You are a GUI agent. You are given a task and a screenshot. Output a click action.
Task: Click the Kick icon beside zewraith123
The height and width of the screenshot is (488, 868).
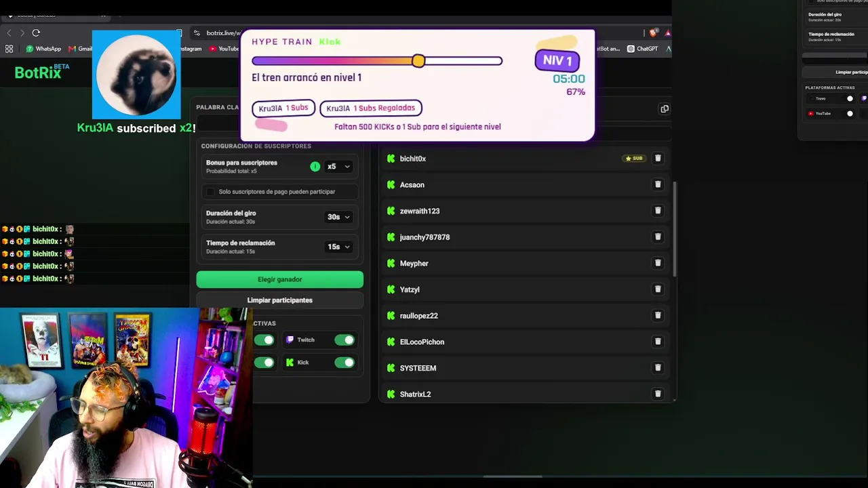pos(391,211)
